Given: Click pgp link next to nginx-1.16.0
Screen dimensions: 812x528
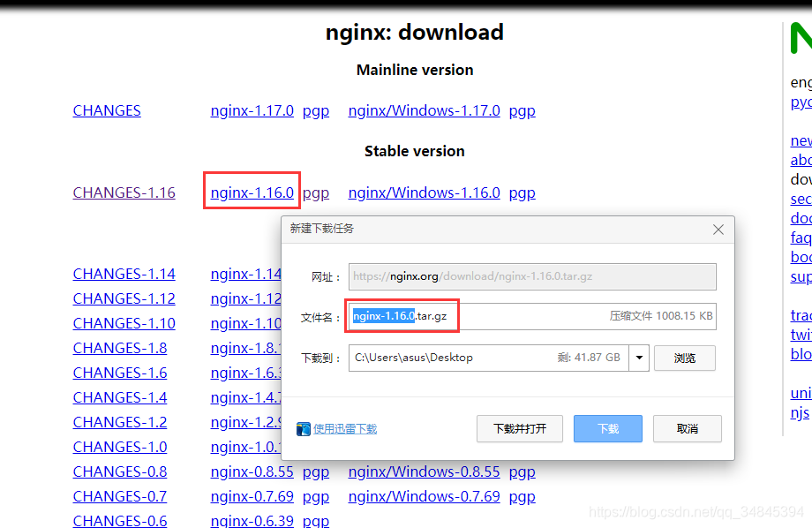Looking at the screenshot, I should point(316,192).
